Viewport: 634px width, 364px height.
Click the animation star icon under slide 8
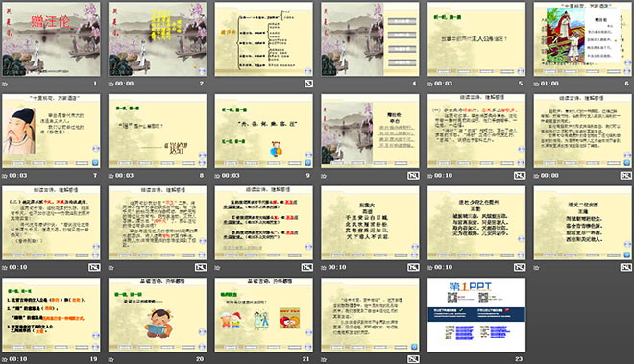[x=110, y=176]
